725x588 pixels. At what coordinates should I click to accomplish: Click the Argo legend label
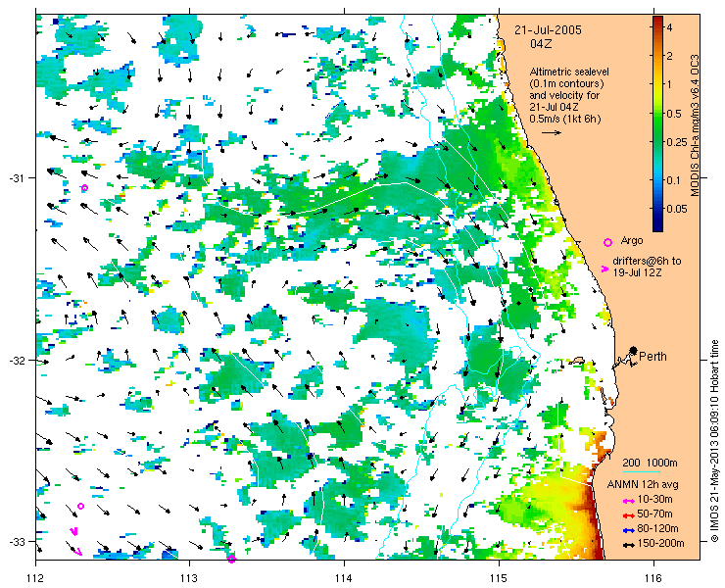pos(632,241)
